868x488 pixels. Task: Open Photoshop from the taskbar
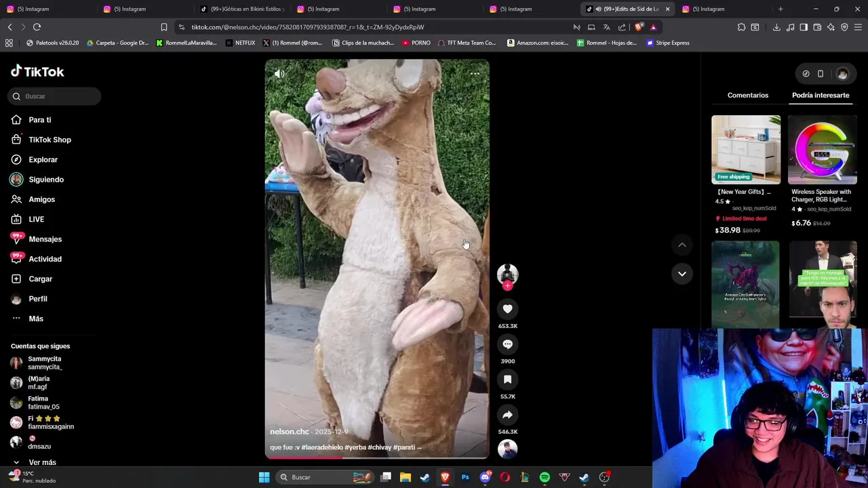click(465, 477)
